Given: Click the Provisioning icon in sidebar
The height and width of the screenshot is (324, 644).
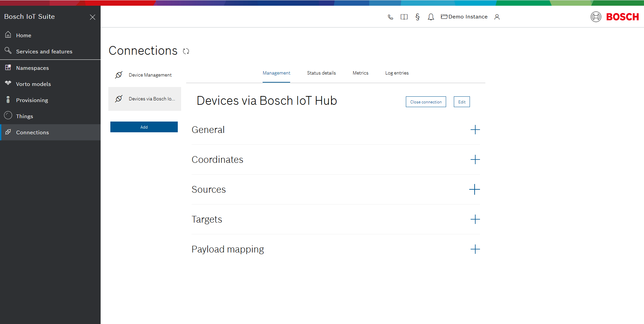Looking at the screenshot, I should (x=8, y=99).
